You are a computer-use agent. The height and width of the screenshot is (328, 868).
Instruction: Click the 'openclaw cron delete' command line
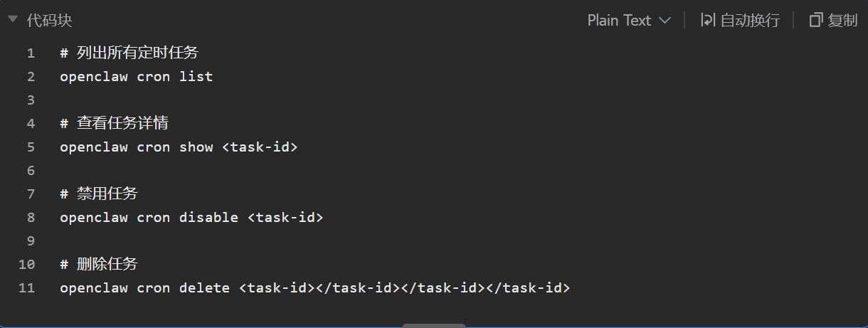[x=314, y=288]
